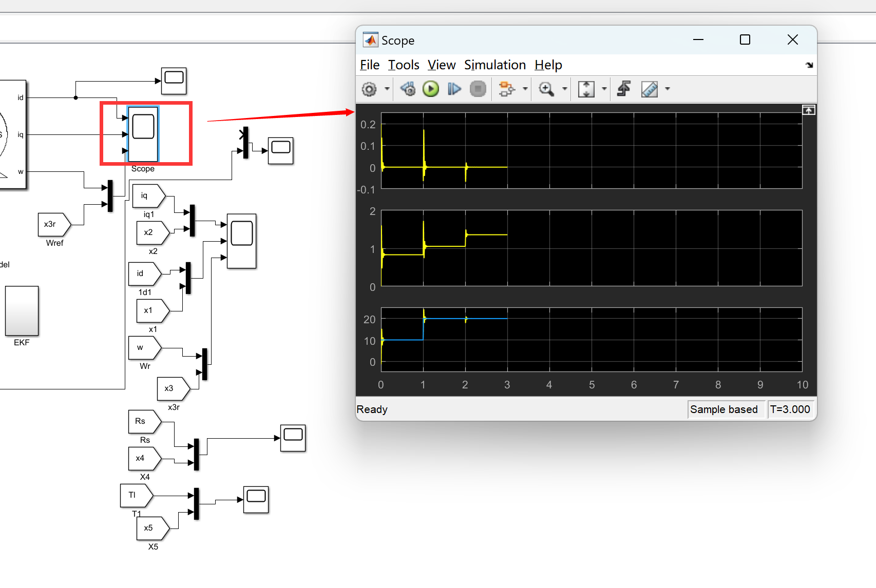
Task: Select the x1 From block
Action: [153, 311]
